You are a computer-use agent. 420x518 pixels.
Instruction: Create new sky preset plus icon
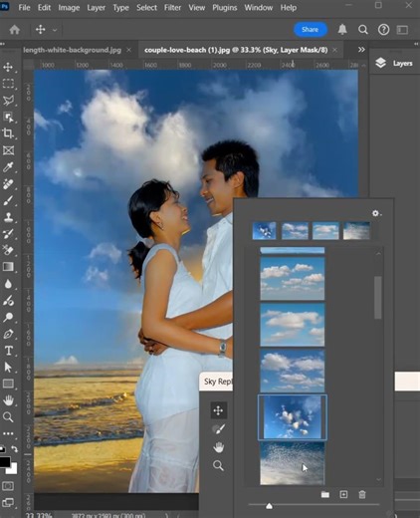click(343, 495)
